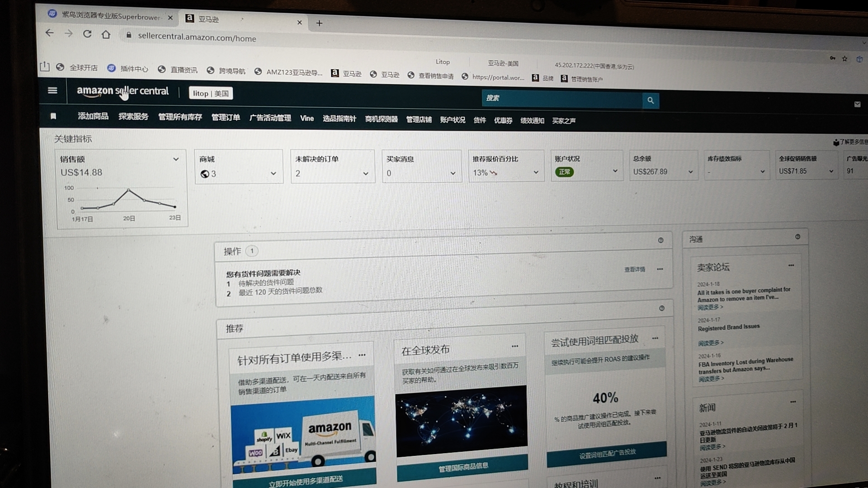Open the 管理订单 menu item
868x488 pixels.
226,117
